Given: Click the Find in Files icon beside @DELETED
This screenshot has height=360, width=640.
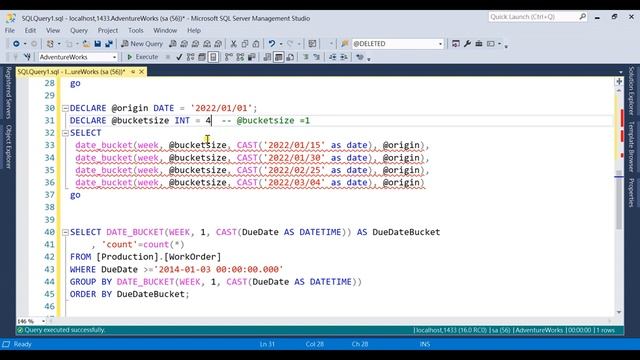Looking at the screenshot, I should (x=345, y=44).
